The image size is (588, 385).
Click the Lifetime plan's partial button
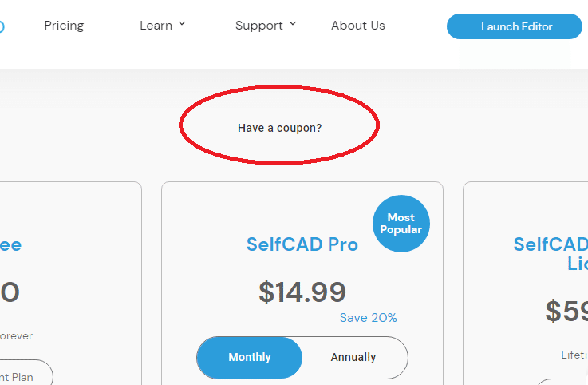click(562, 382)
